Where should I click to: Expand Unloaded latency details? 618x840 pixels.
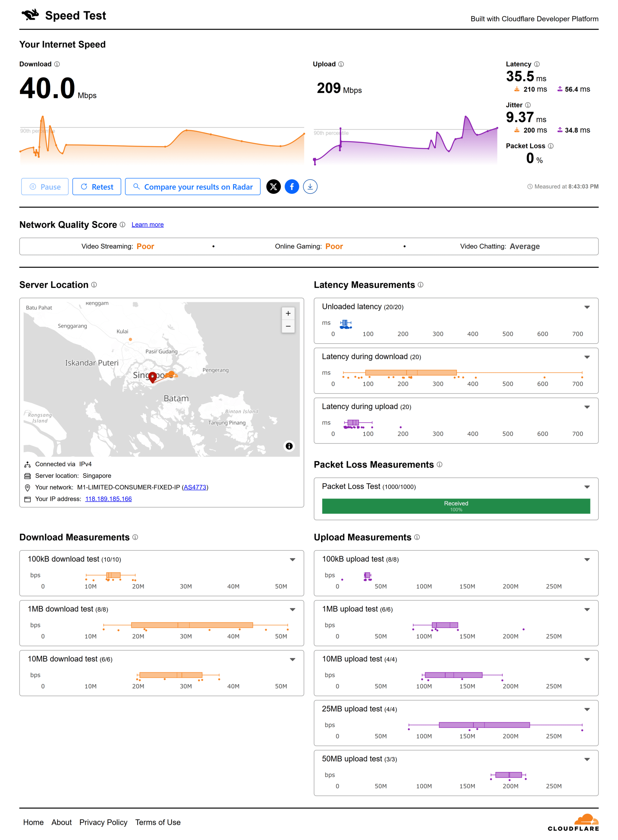tap(587, 307)
